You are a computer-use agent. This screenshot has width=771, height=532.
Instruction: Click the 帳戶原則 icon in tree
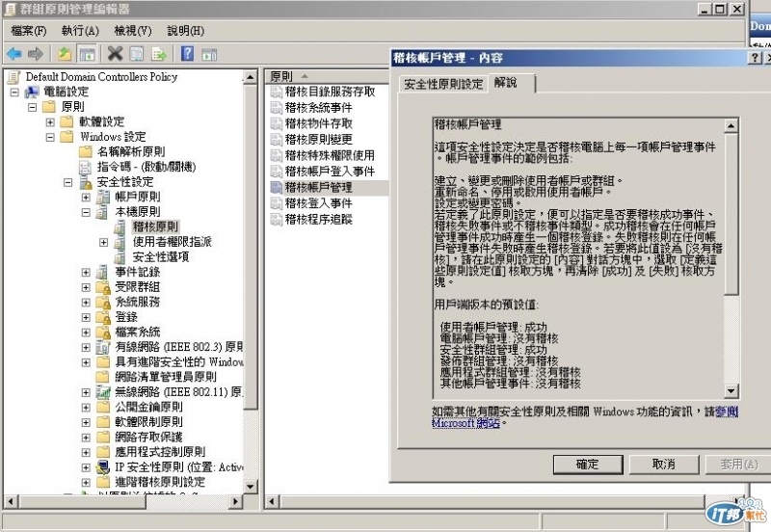click(103, 197)
